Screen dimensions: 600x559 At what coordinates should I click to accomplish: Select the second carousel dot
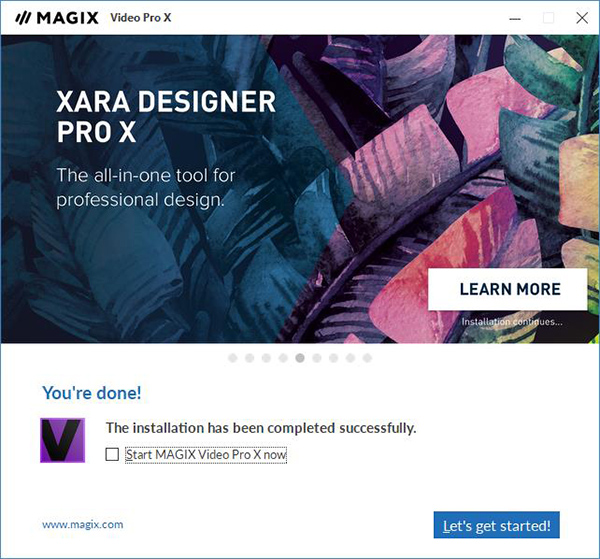[x=249, y=358]
